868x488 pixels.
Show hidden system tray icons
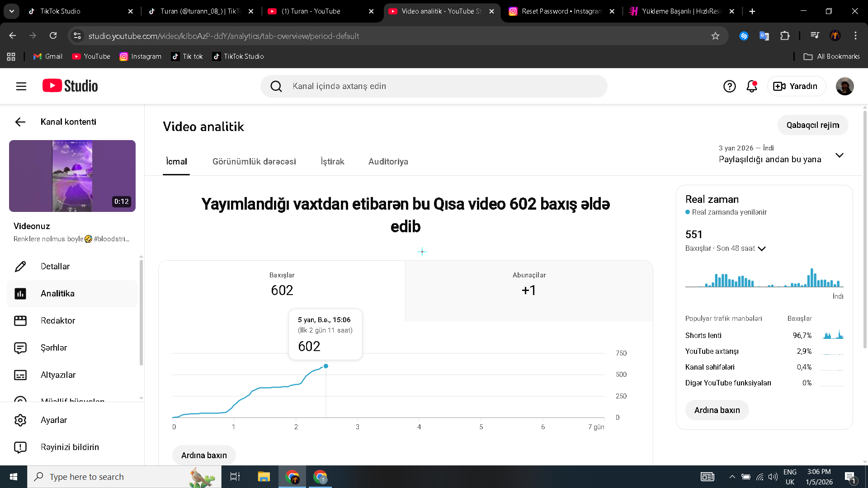pos(732,477)
